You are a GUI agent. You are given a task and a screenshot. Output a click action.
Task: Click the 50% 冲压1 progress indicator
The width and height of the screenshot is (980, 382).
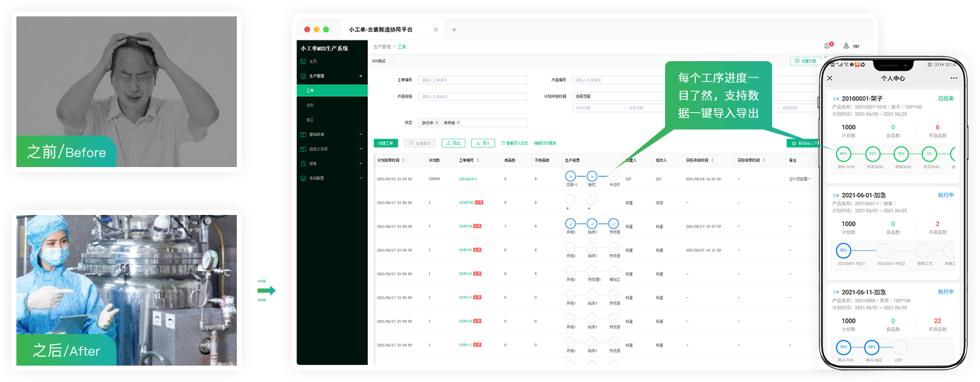(x=843, y=250)
